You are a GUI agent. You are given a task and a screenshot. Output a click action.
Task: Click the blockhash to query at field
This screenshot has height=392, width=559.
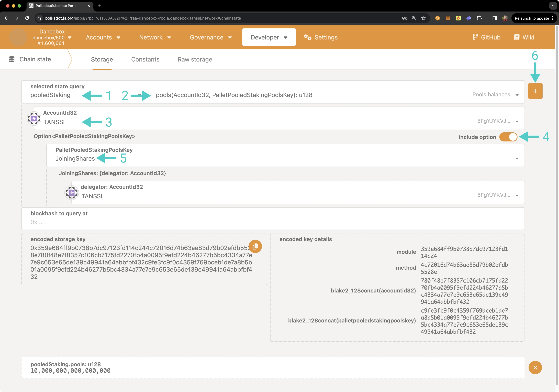point(273,219)
